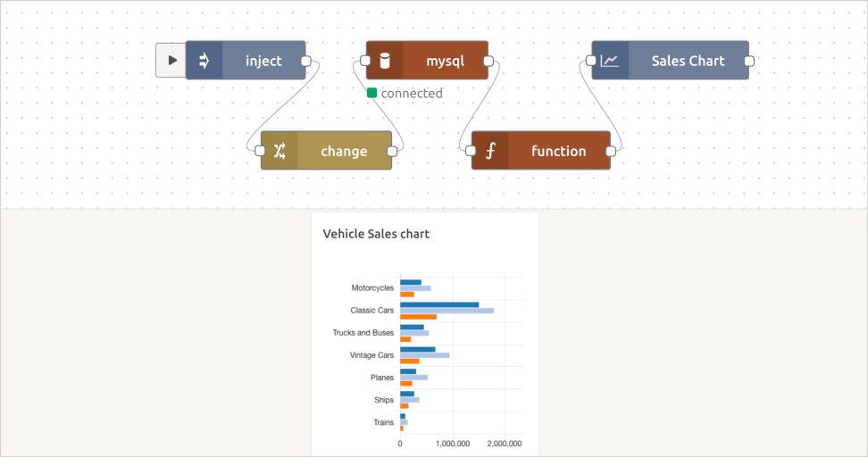
Task: Click the inject node output port
Action: coord(305,61)
